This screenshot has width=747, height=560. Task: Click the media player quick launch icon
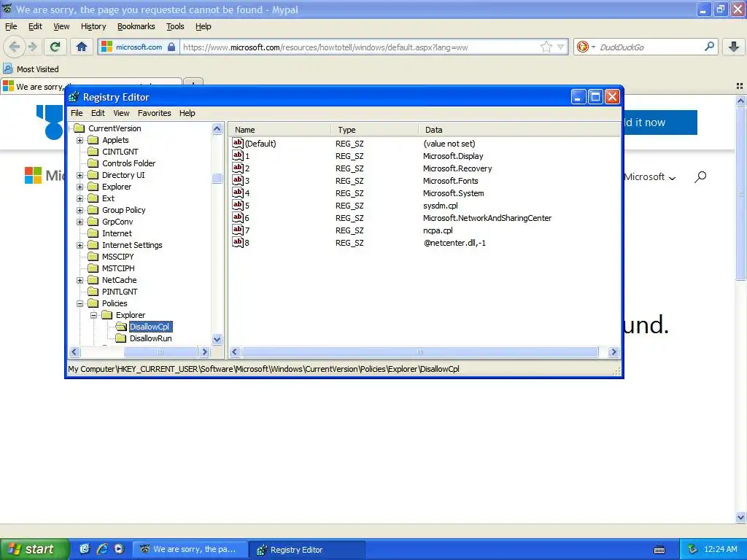[x=119, y=548]
